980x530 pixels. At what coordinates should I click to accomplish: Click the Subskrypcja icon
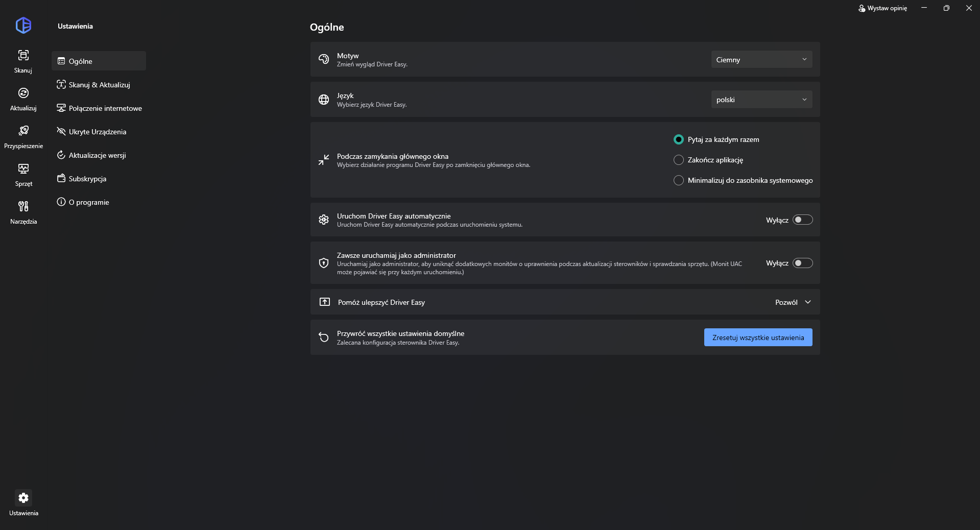click(x=61, y=178)
